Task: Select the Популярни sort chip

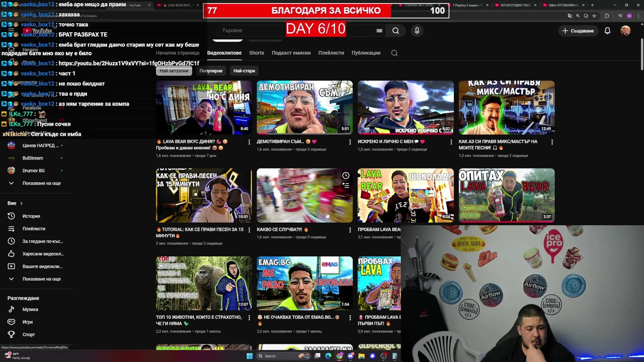Action: (211, 71)
